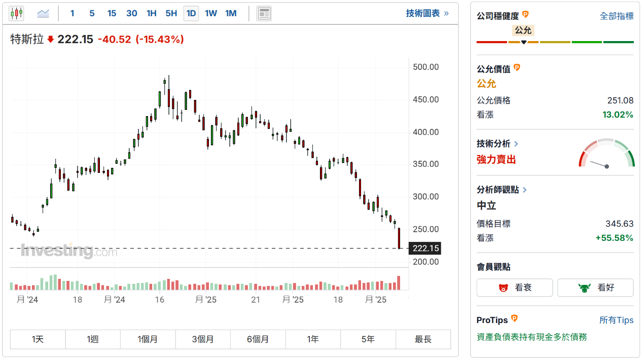
Task: Set chart interval to 1M
Action: [231, 13]
